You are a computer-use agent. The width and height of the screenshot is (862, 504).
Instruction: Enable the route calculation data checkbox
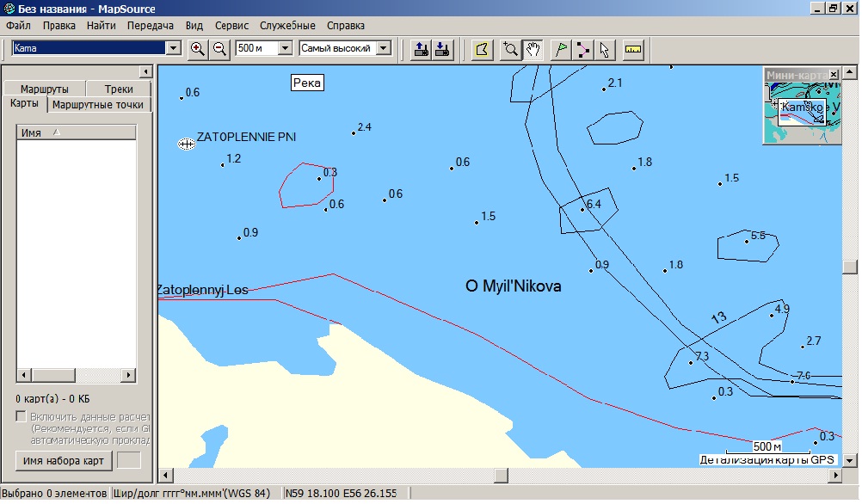(x=22, y=417)
